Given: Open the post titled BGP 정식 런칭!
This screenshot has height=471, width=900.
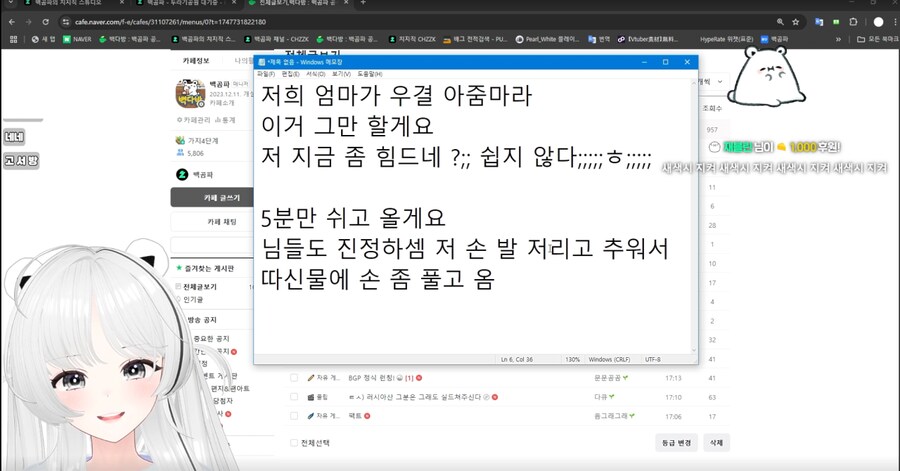Looking at the screenshot, I should (371, 378).
